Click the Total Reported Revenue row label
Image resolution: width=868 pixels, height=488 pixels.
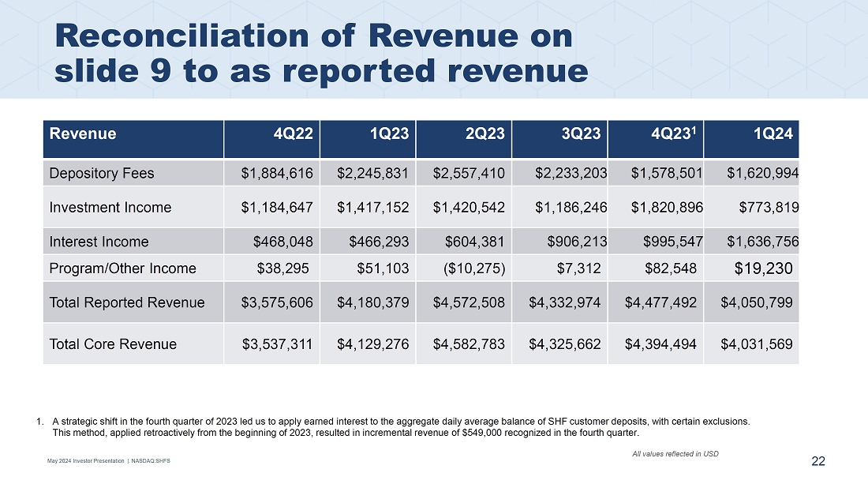point(126,302)
